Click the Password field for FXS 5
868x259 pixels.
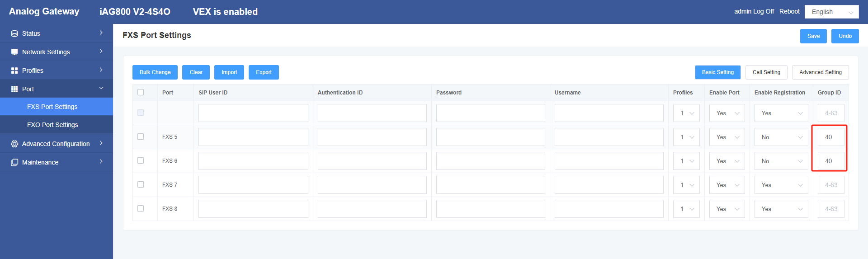click(x=491, y=137)
